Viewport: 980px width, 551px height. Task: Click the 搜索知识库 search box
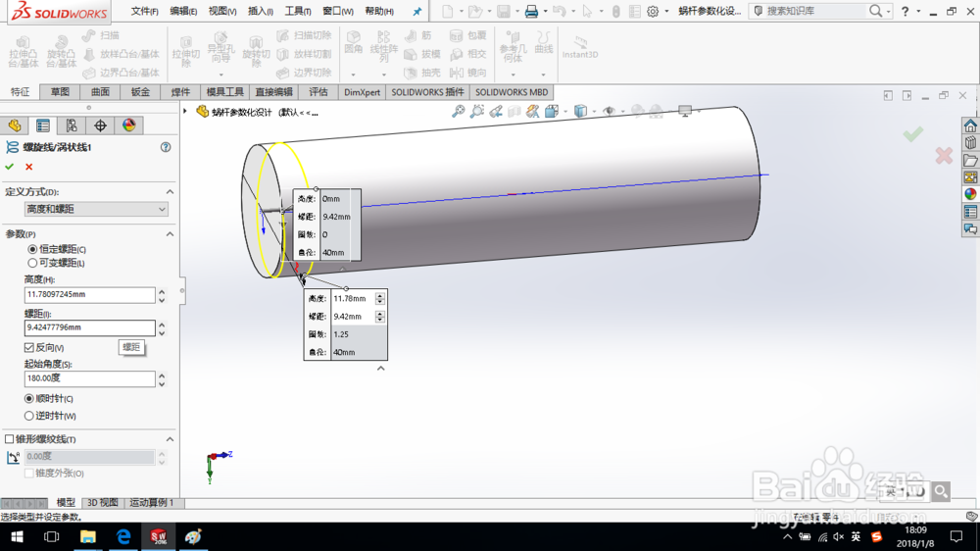[812, 11]
